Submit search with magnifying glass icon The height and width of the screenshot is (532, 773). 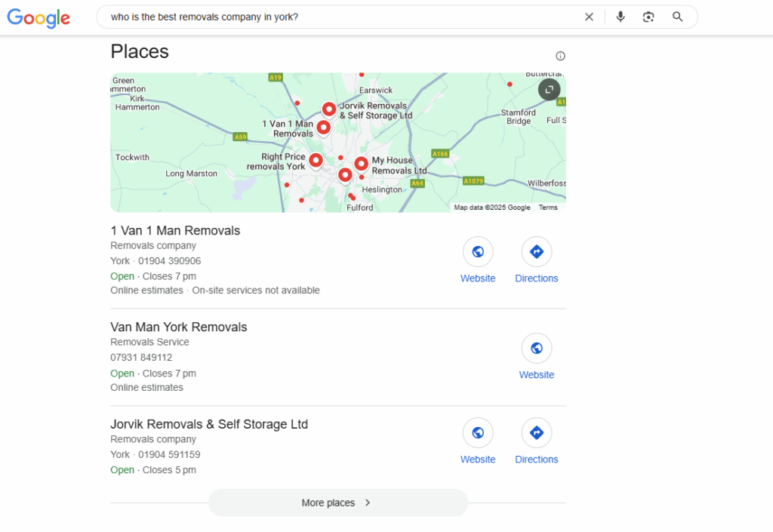[677, 17]
